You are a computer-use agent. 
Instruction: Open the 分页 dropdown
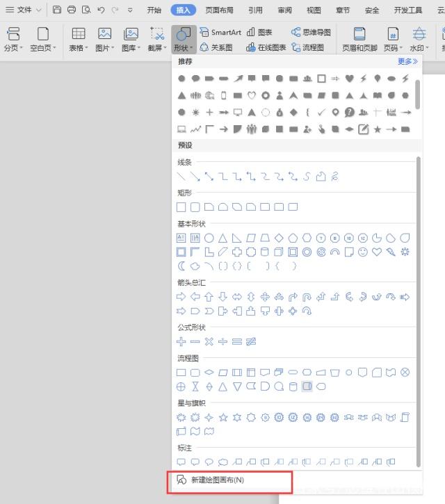pos(13,39)
